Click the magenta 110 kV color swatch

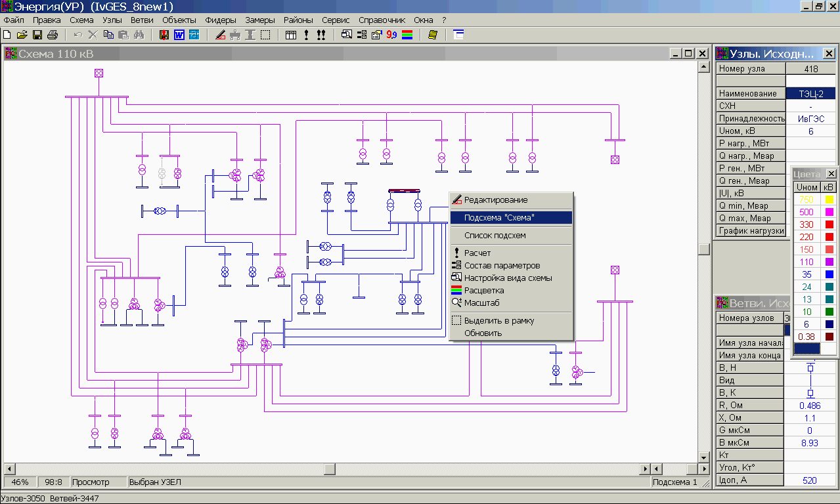click(x=829, y=262)
